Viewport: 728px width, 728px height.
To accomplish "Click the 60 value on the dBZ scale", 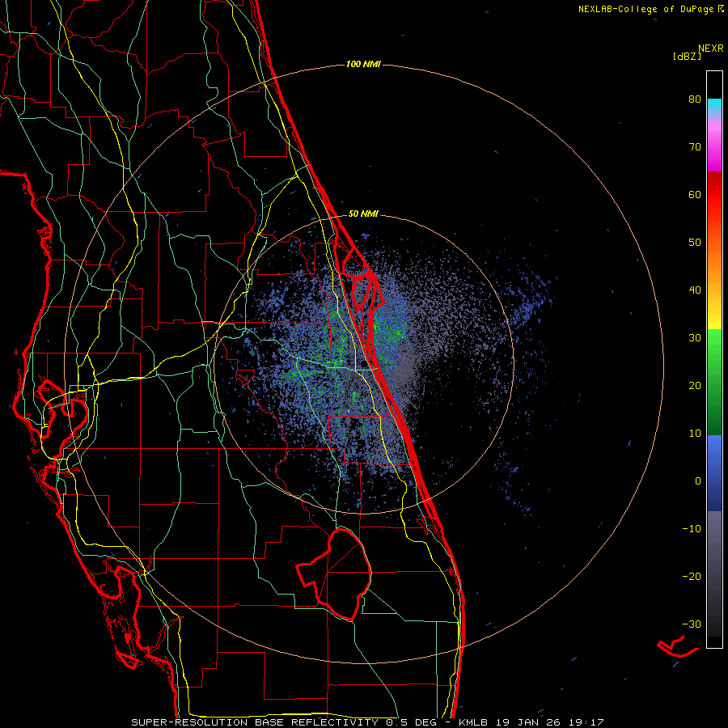I will (695, 195).
